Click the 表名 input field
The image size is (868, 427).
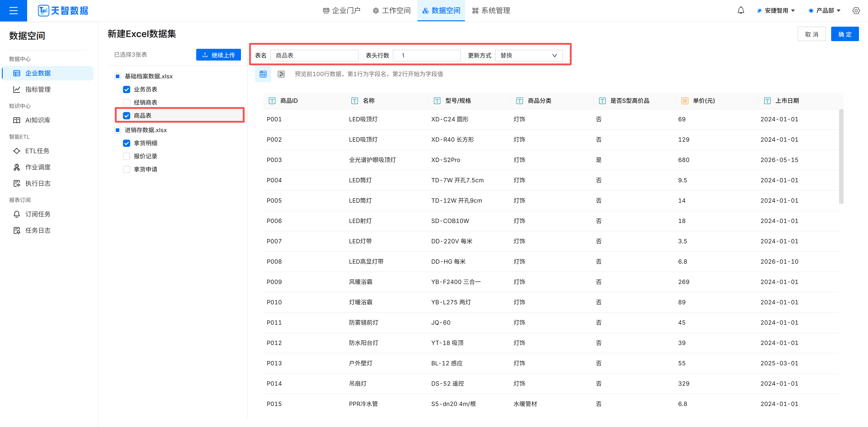coord(314,55)
